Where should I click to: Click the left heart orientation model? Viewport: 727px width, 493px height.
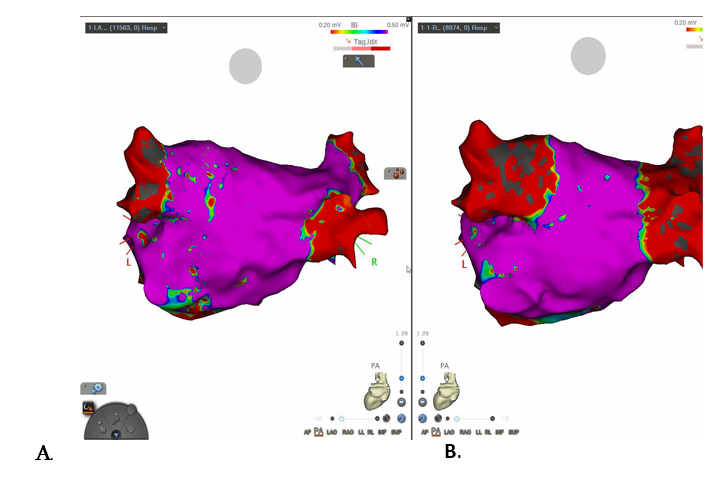click(x=379, y=391)
